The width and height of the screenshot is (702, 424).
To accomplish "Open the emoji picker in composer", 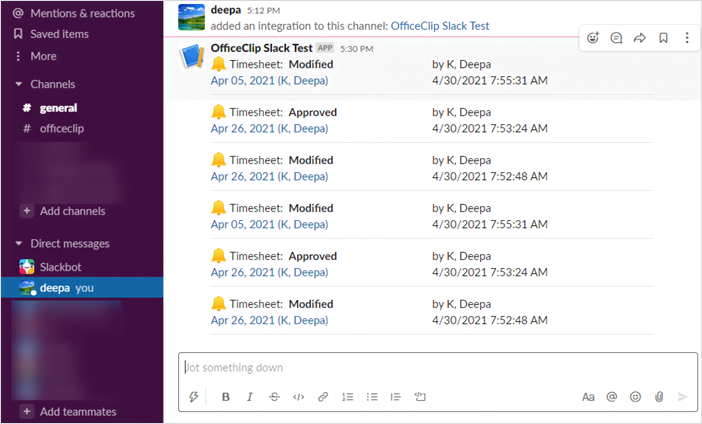I will [x=635, y=397].
